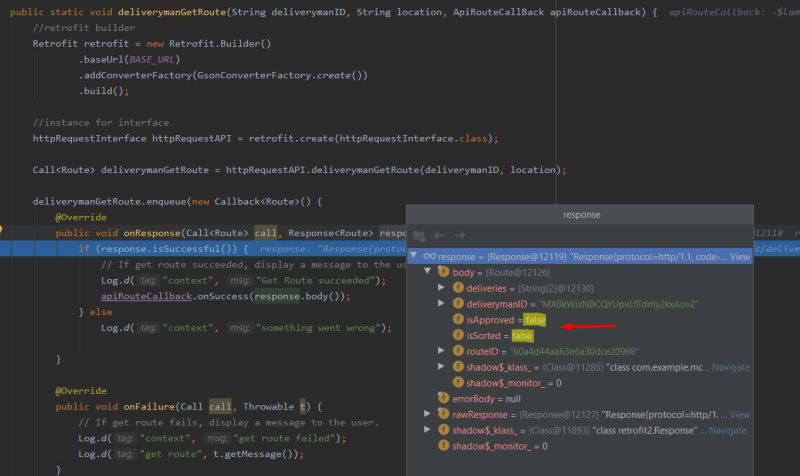Click deliverymanGetRoute.enqueue call
This screenshot has width=800, height=476.
[x=110, y=202]
